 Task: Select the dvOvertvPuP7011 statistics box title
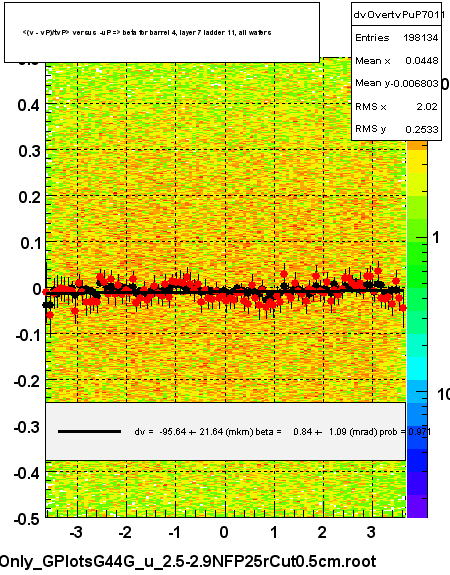click(x=398, y=15)
